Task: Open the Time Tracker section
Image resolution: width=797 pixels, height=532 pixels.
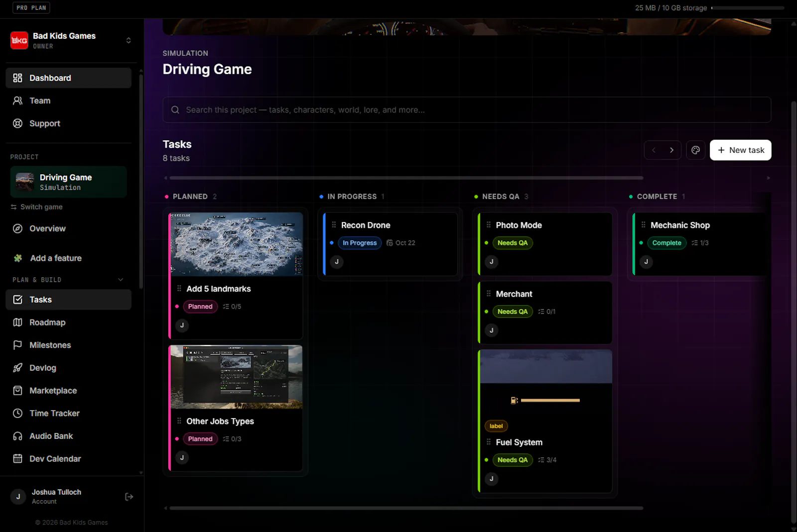Action: coord(69,413)
